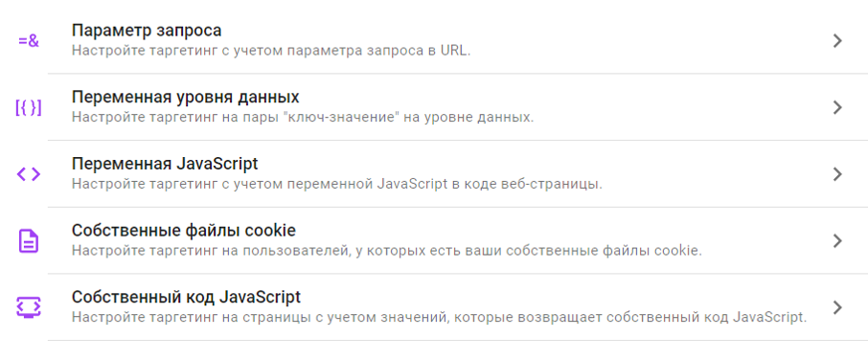Viewport: 868px width, 360px height.
Task: Click the custom JavaScript code screen icon
Action: 28,307
